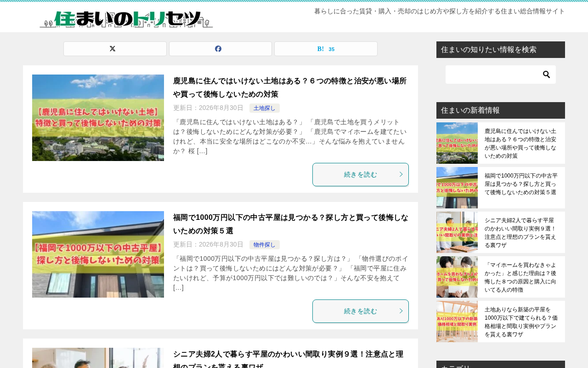Viewport: 588px width, 368px height.
Task: Open the 住まいのトリセツ site logo
Action: click(126, 19)
